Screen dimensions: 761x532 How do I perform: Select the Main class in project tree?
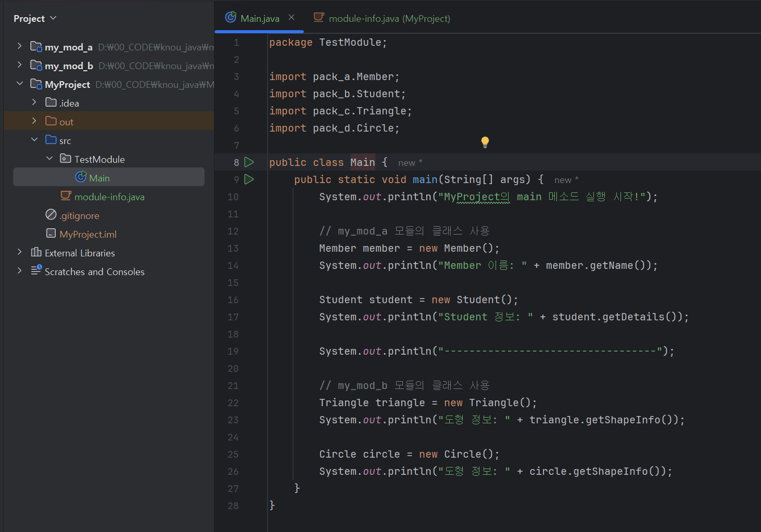point(99,178)
